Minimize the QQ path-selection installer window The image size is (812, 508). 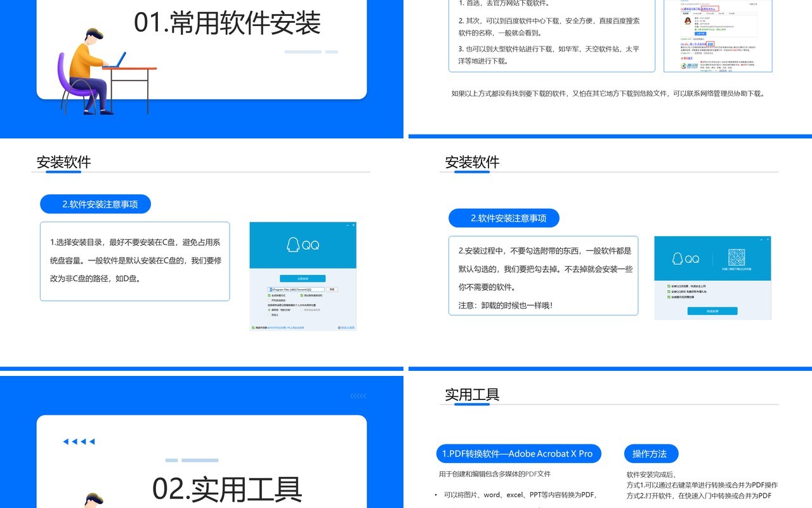(348, 225)
